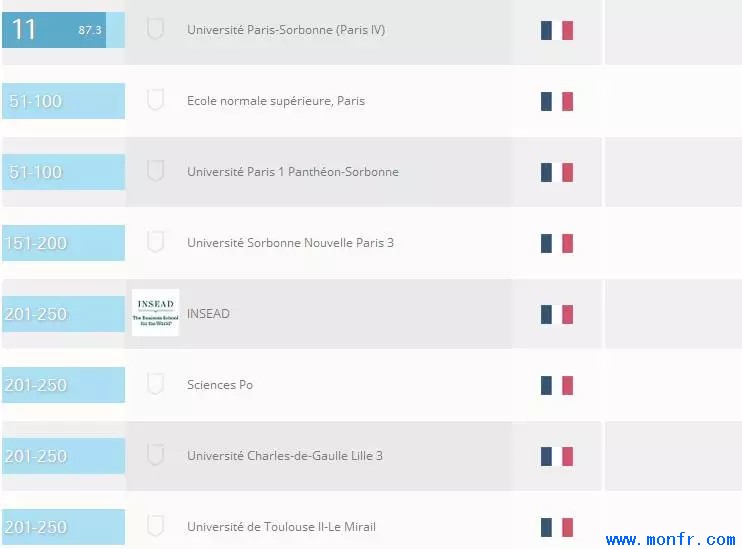Open the Sciences Po link
This screenshot has width=742, height=549.
tap(220, 385)
